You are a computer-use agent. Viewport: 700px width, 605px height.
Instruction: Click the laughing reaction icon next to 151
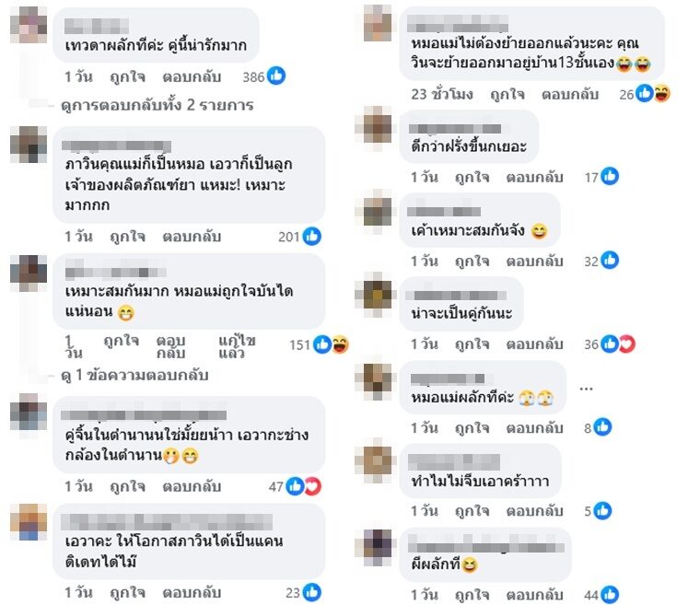[340, 344]
